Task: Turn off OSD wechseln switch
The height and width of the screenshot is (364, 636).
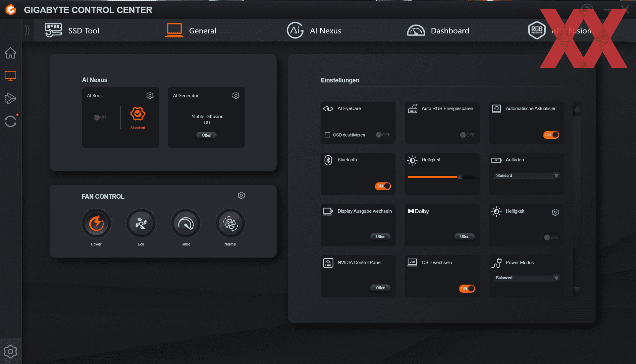Action: (467, 288)
